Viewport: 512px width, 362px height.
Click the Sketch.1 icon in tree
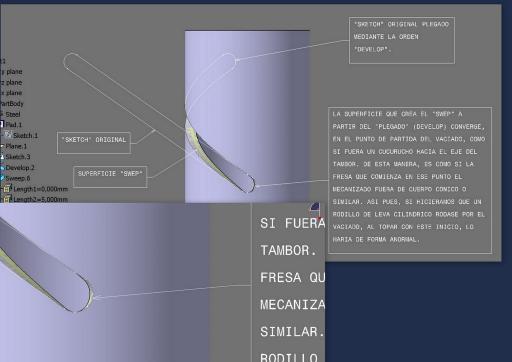click(8, 135)
